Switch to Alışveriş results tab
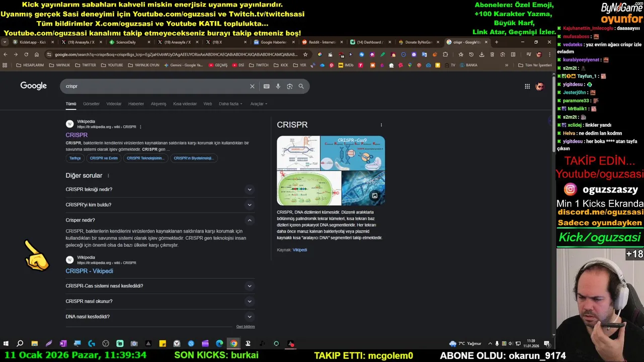Viewport: 644px width, 362px height. 158,104
